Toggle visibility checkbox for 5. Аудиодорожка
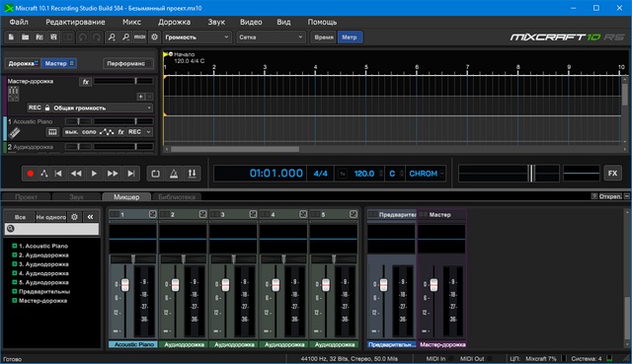The image size is (632, 364). pyautogui.click(x=15, y=282)
